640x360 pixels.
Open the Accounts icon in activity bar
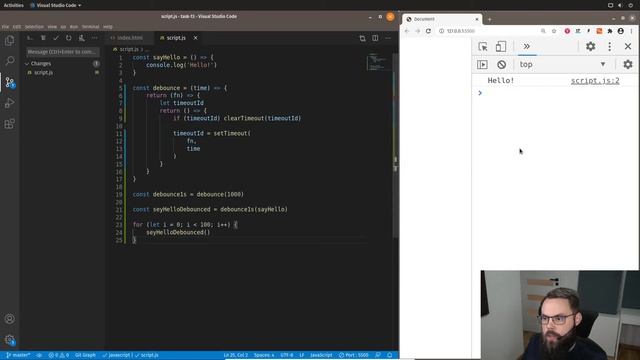(9, 319)
